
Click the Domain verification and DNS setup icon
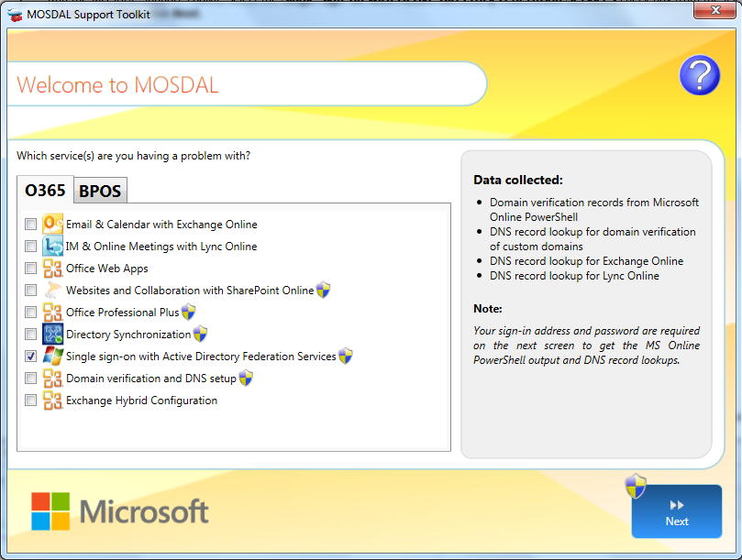point(52,379)
